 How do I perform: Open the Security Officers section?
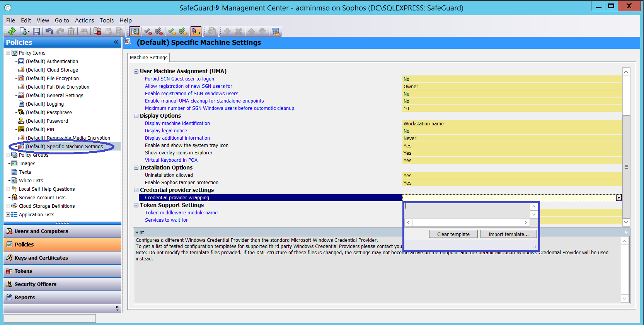(62, 284)
